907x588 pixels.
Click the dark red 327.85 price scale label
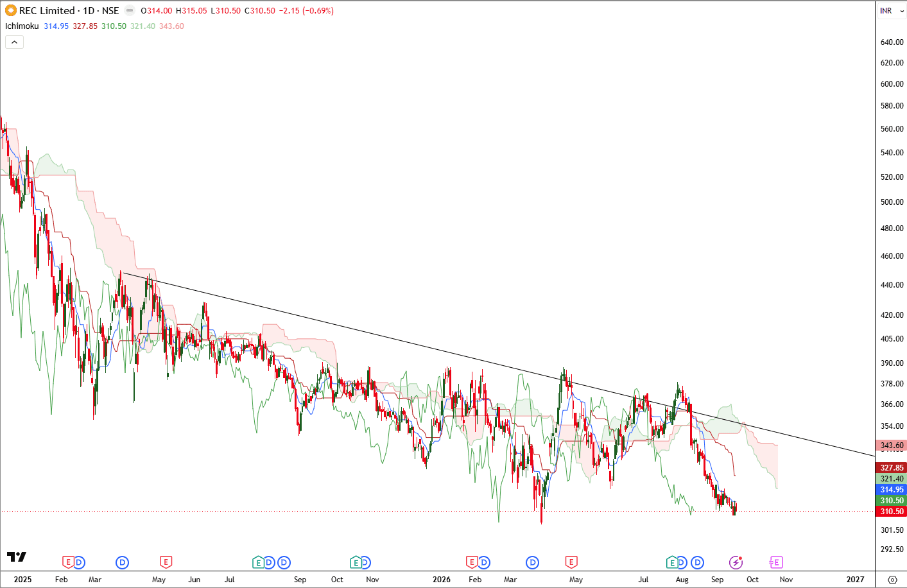pos(891,468)
